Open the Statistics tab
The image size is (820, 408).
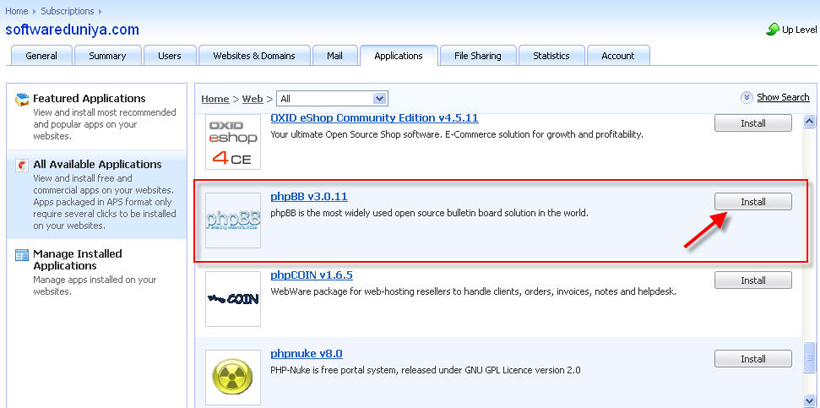551,55
